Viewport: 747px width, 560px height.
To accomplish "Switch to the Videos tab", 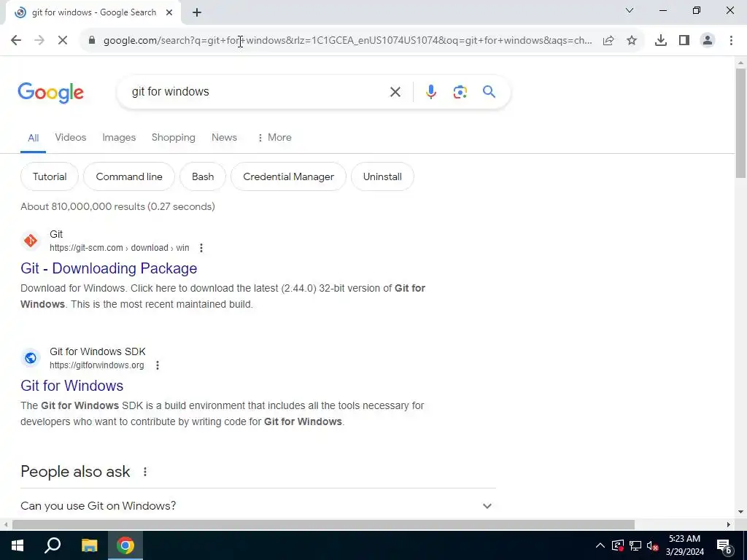I will click(71, 137).
